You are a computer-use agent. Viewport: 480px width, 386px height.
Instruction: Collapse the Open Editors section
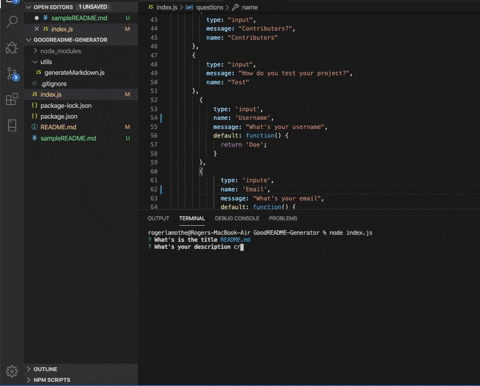[29, 7]
